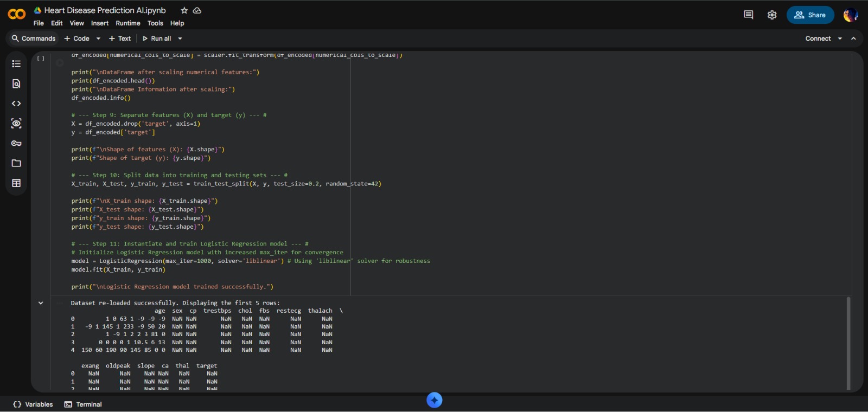Open the settings gear icon
The height and width of the screenshot is (412, 868).
tap(772, 15)
